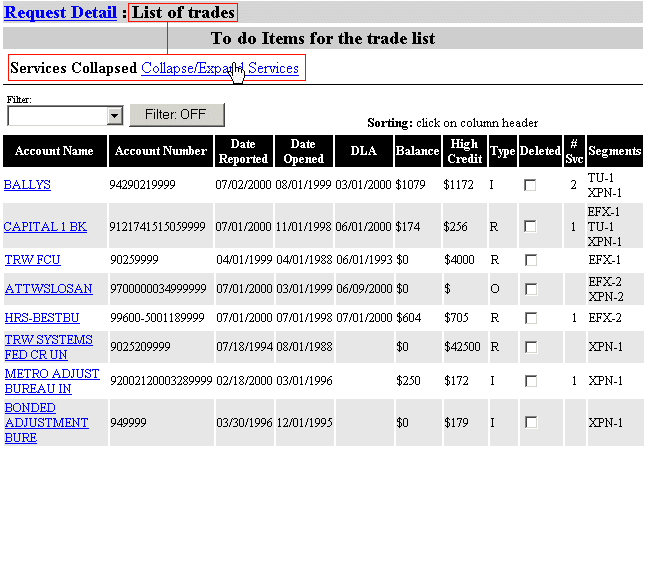Click the List of trades heading
Image resolution: width=649 pixels, height=567 pixels.
(x=183, y=12)
